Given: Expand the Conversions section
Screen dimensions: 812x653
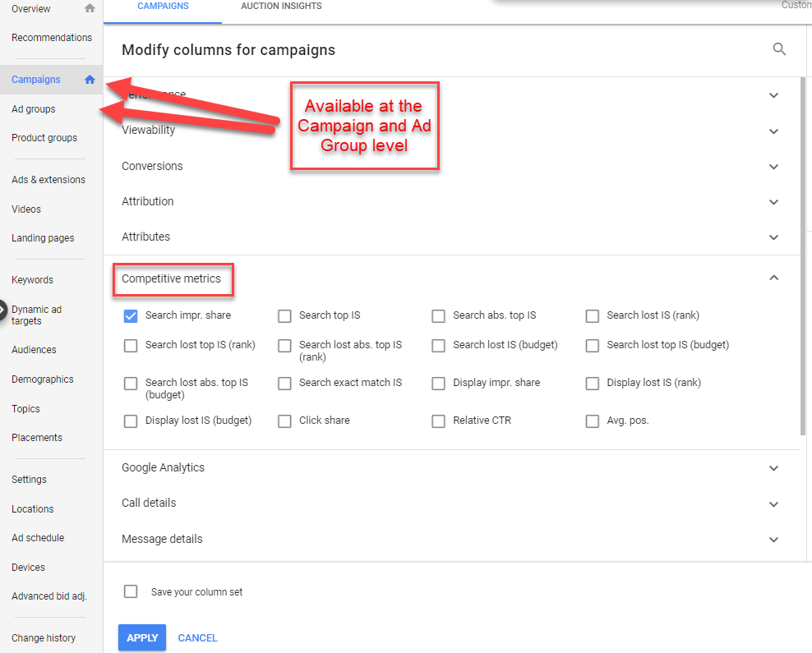Looking at the screenshot, I should (x=773, y=167).
